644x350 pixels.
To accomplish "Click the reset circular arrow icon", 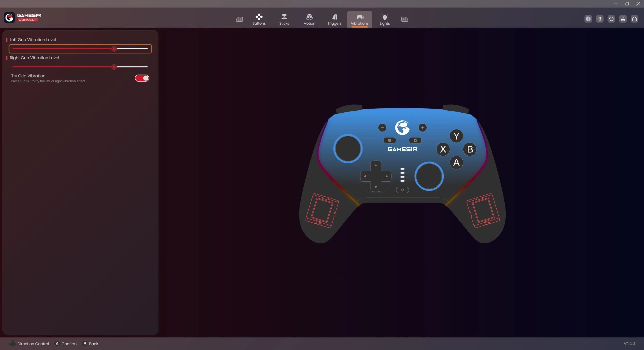I will pos(611,19).
